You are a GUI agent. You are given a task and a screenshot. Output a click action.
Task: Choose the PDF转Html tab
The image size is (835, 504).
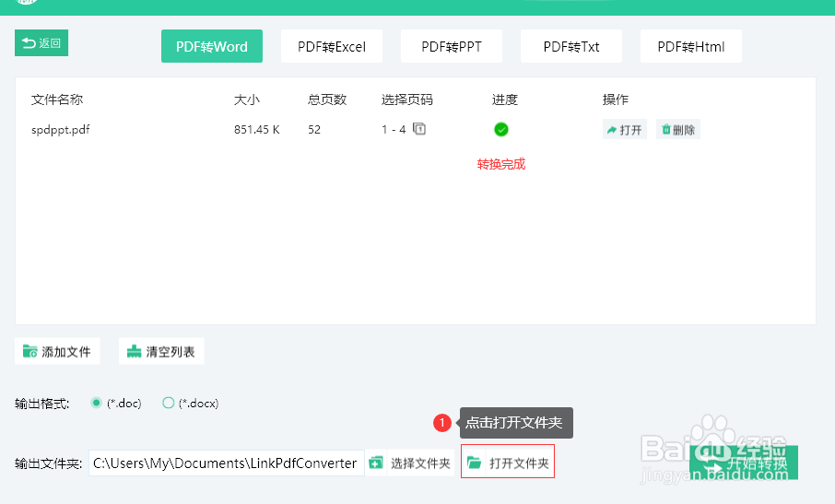pos(691,46)
